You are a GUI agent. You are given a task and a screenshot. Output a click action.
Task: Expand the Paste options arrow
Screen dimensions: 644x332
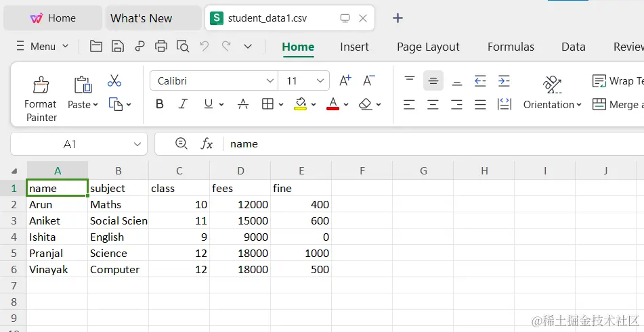tap(95, 105)
